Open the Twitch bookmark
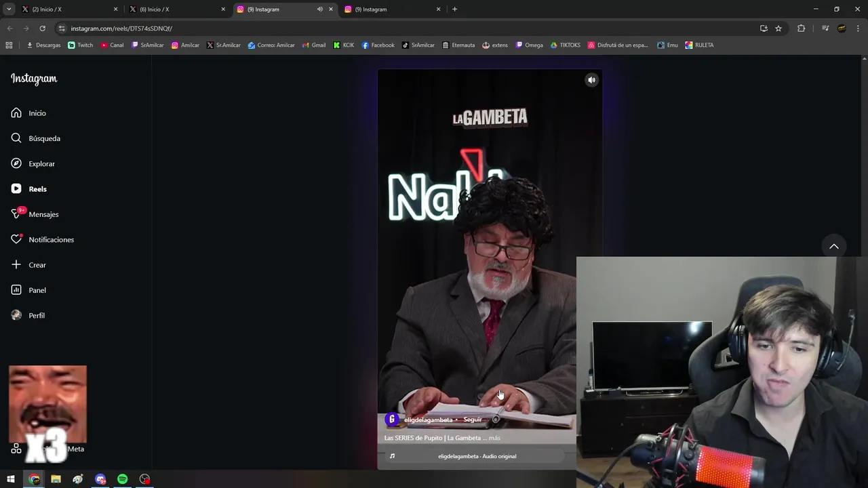 (81, 45)
